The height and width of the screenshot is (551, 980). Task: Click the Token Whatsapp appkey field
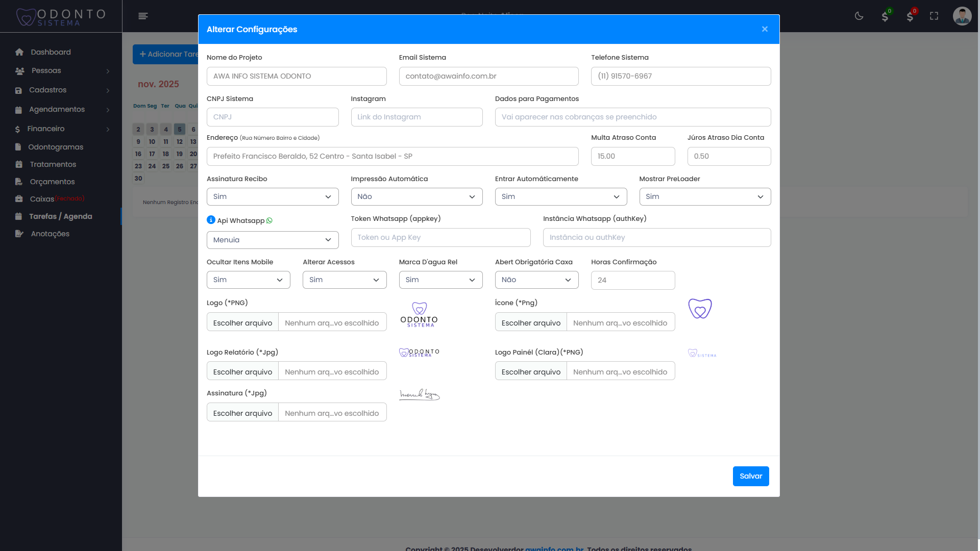tap(440, 238)
